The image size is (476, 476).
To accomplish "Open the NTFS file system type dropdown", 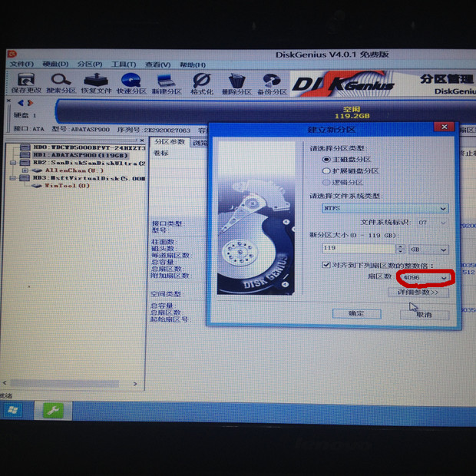I will (385, 208).
